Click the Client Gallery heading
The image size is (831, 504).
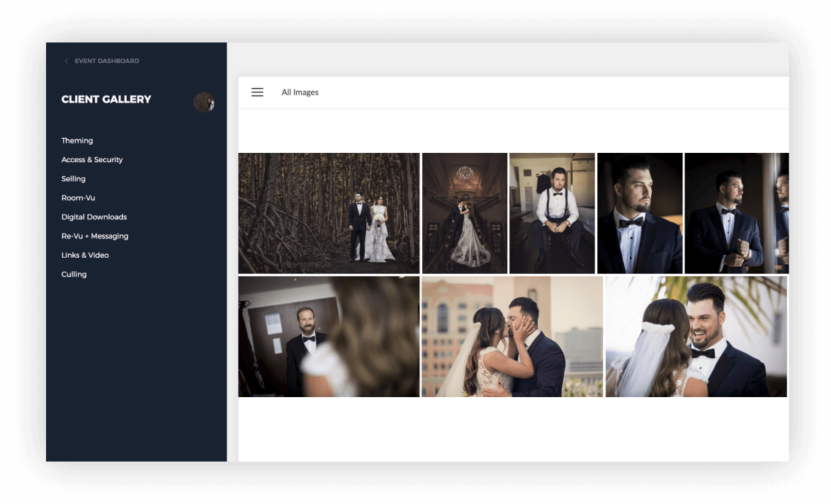click(106, 99)
